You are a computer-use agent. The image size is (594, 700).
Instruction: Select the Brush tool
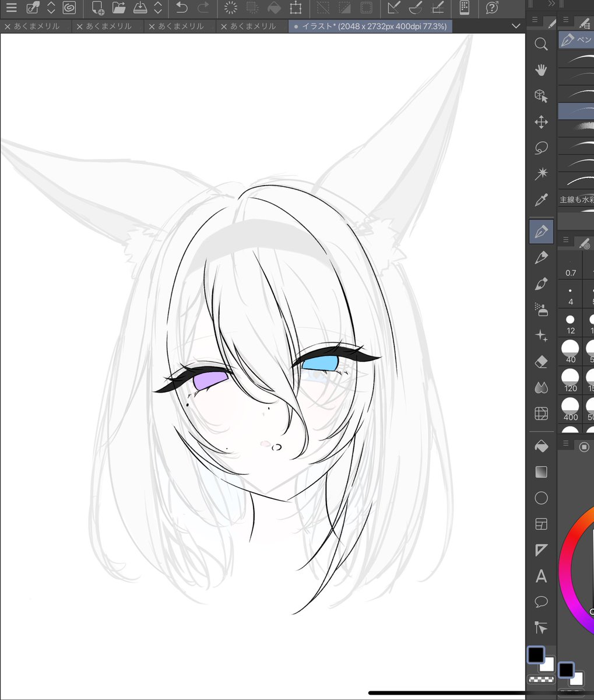coord(541,283)
